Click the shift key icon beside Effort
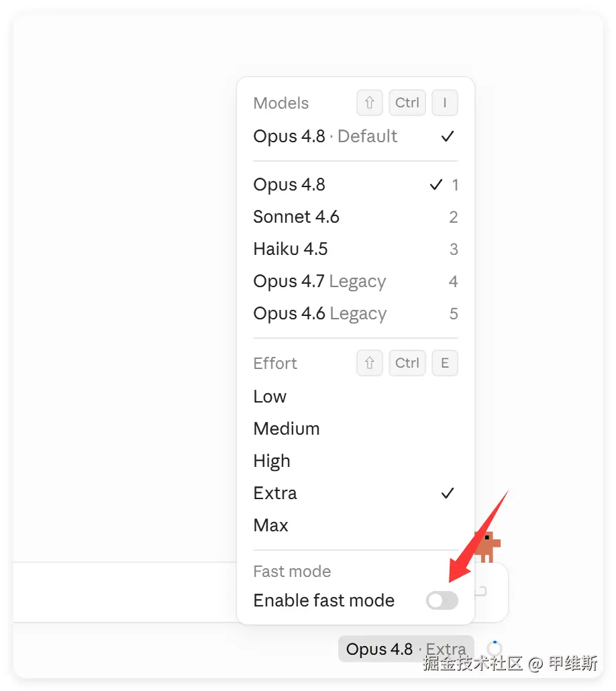 click(x=370, y=363)
